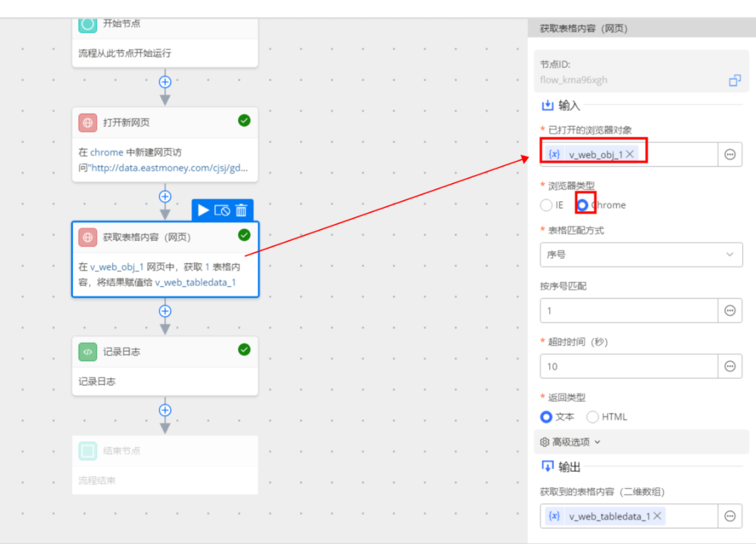The height and width of the screenshot is (544, 756).
Task: Click green check on open new webpage node
Action: click(x=244, y=121)
